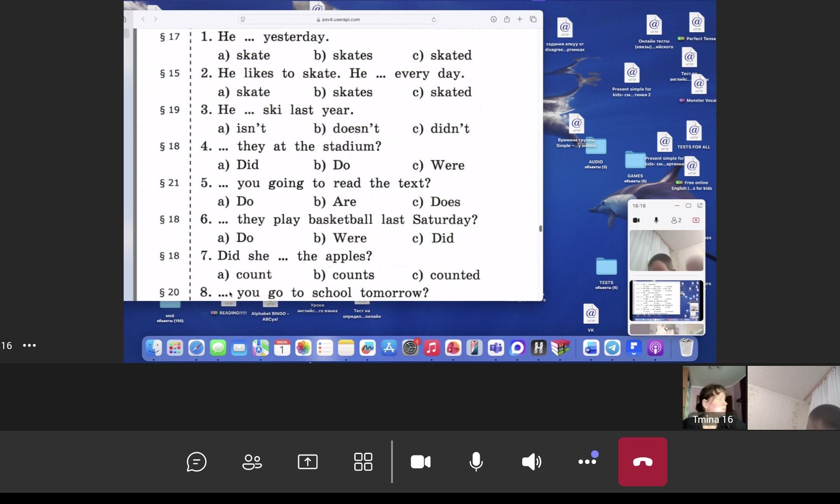The width and height of the screenshot is (840, 504).
Task: Open Photos in the Dock
Action: coord(303,348)
